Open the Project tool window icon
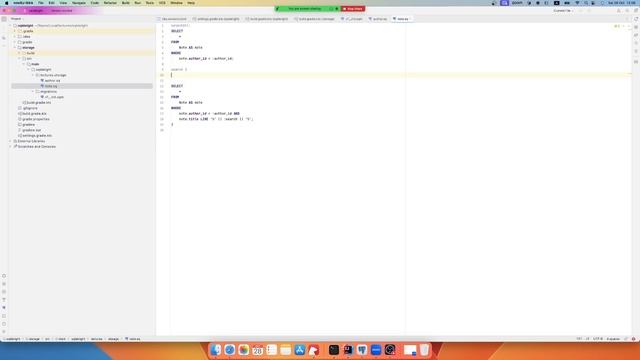The width and height of the screenshot is (640, 360). (4, 19)
